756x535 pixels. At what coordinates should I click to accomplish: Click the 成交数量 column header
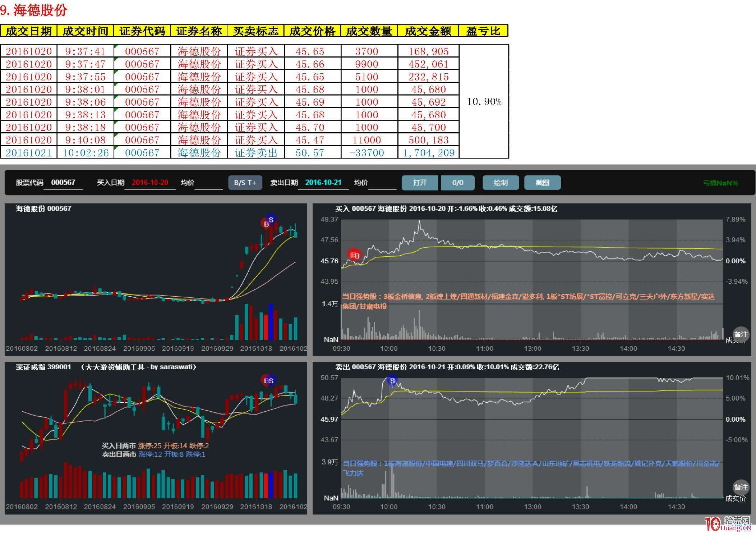click(x=369, y=31)
